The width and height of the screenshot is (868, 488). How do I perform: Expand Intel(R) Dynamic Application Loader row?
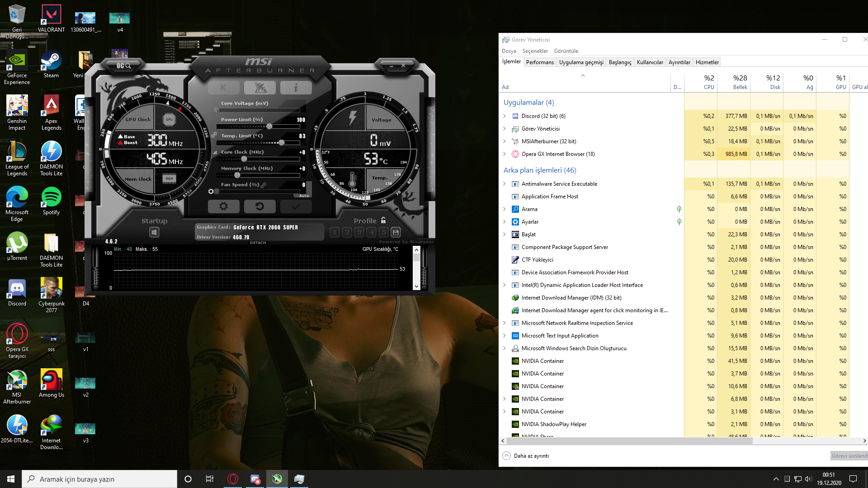[505, 285]
